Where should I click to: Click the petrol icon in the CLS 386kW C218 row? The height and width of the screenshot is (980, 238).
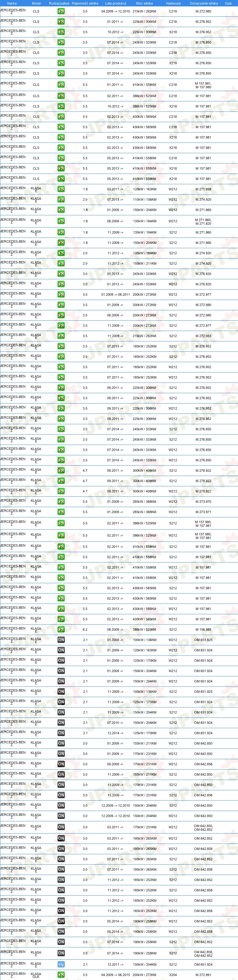tap(61, 96)
